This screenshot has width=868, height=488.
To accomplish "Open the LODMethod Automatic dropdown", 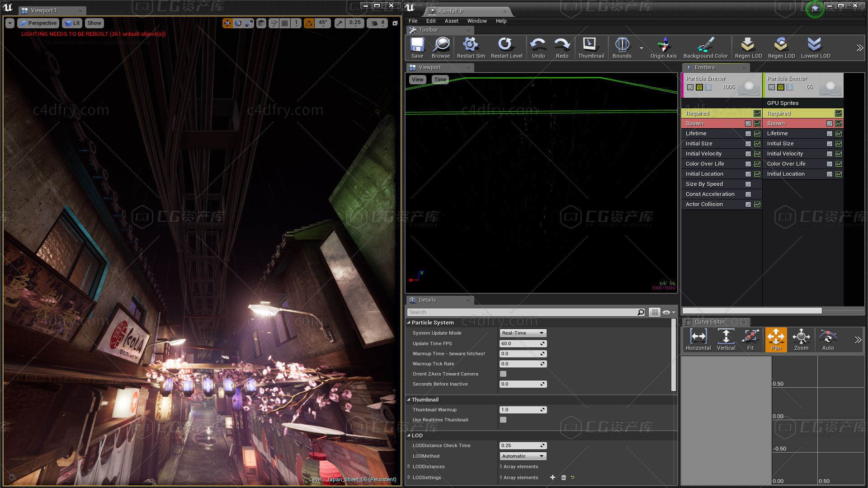I will click(x=523, y=456).
